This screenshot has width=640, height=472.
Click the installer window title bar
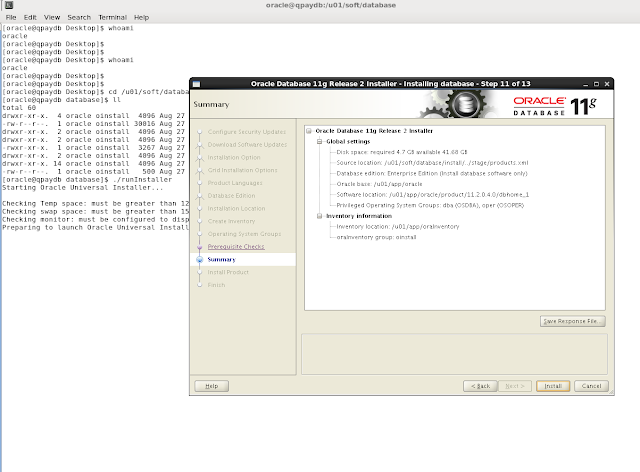click(x=391, y=84)
